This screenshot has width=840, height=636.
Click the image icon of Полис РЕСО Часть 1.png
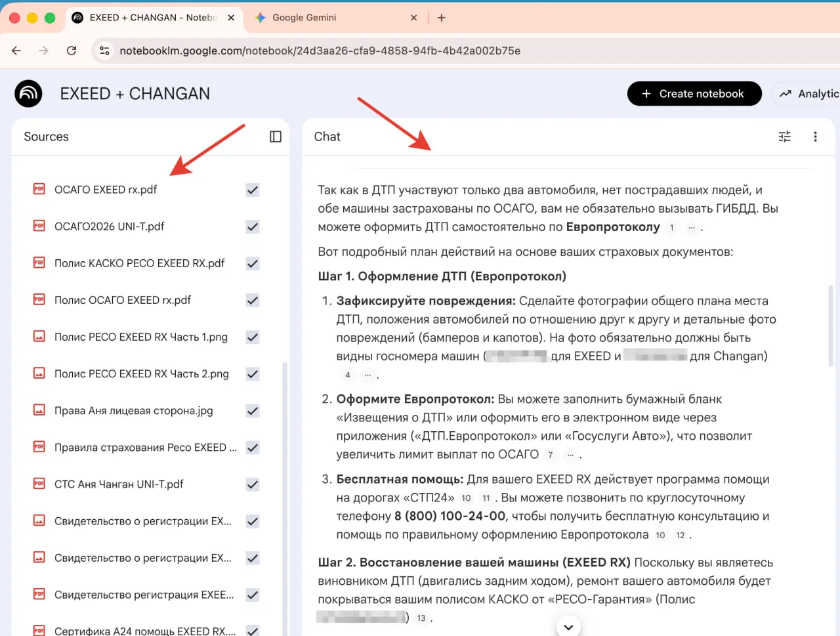tap(39, 336)
